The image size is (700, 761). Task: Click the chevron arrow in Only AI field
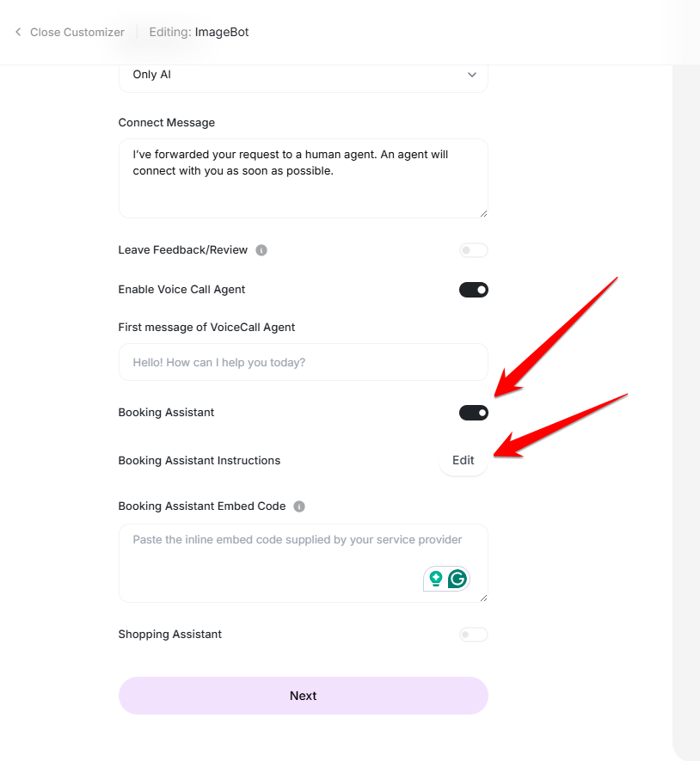471,75
